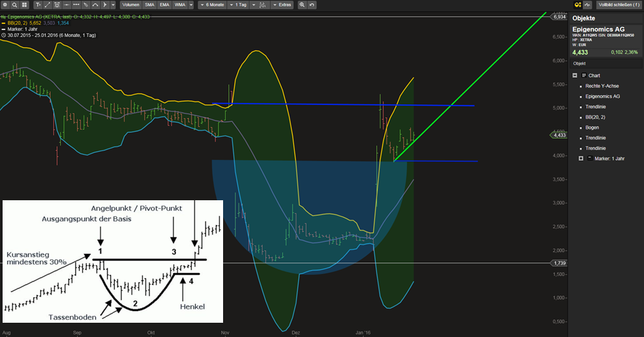
Task: Click Vollbild schließen (f) button
Action: (619, 5)
